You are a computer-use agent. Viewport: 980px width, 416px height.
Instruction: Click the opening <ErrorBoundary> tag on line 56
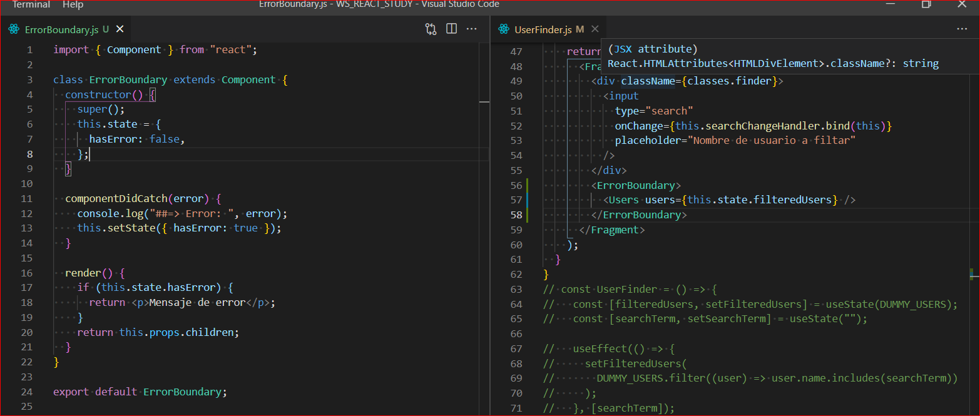coord(636,185)
